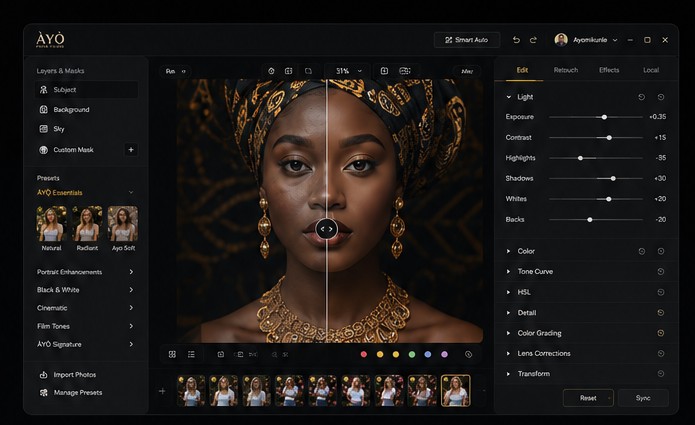Switch to the Effects tab
Screen dimensions: 695x425
(609, 70)
